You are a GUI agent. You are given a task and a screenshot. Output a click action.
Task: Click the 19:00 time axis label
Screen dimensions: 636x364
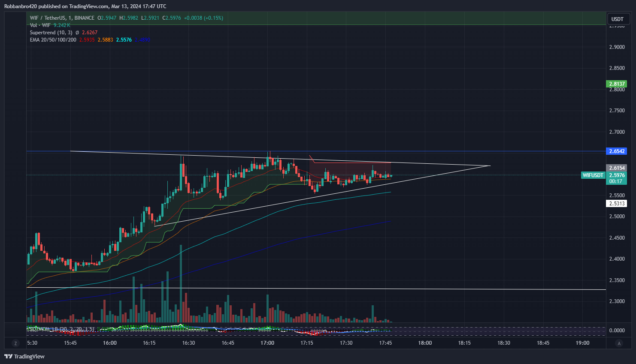(582, 343)
